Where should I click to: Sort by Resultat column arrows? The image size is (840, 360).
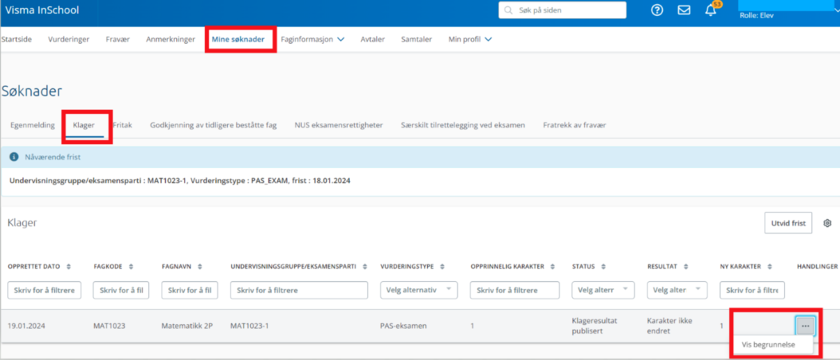pyautogui.click(x=686, y=267)
